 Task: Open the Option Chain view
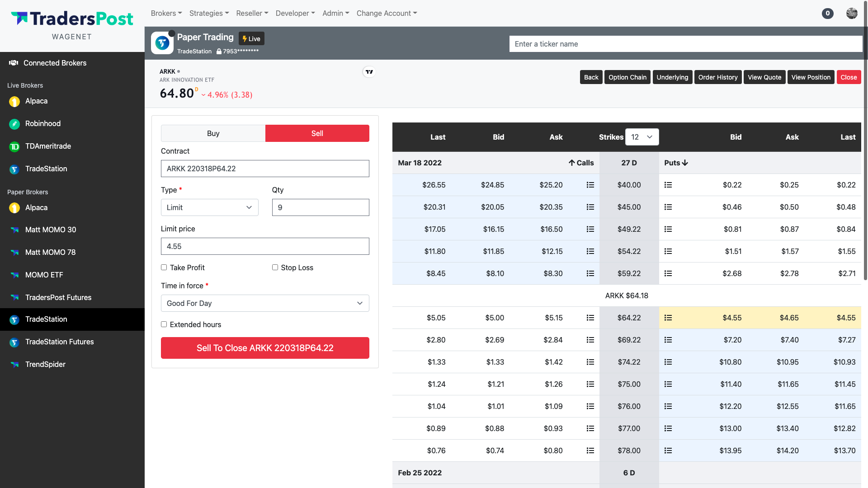coord(627,77)
